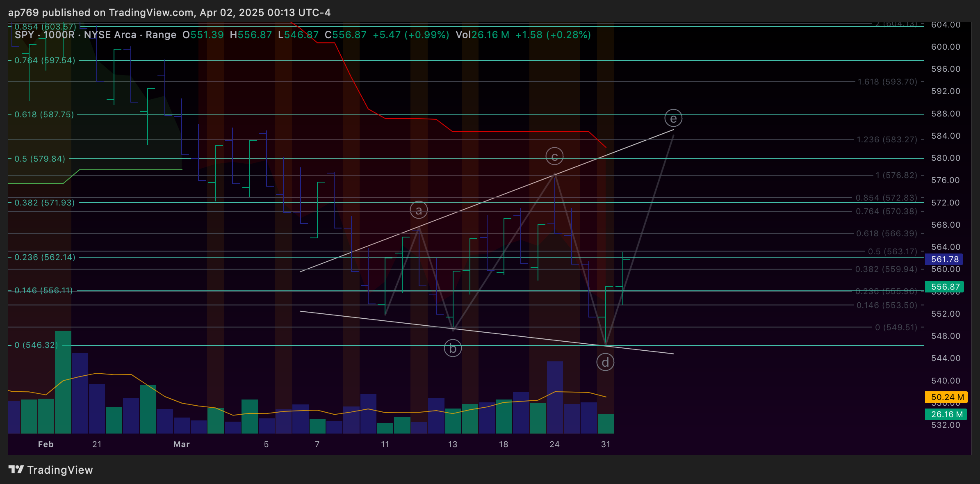Click the 0.5 (563.17) extension label

tap(892, 251)
